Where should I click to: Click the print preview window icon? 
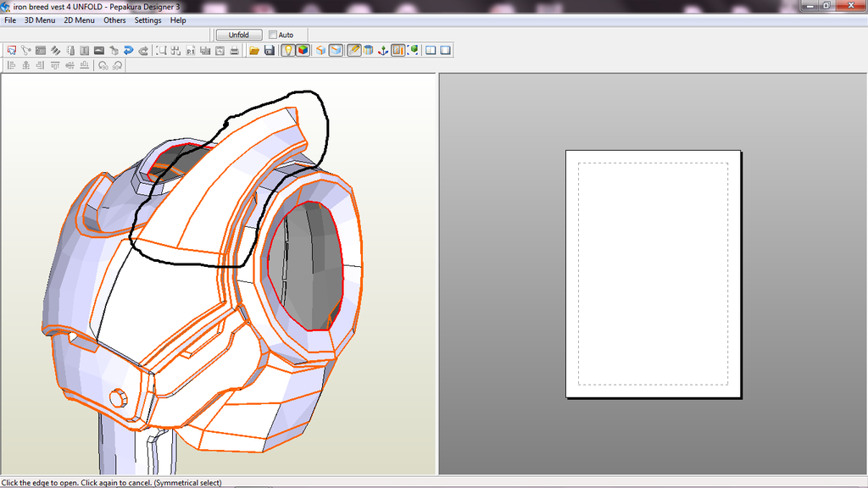(x=220, y=50)
